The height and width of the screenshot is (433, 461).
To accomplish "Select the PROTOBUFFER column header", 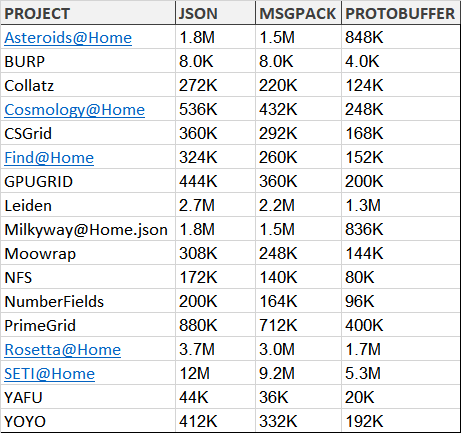I will 401,13.
